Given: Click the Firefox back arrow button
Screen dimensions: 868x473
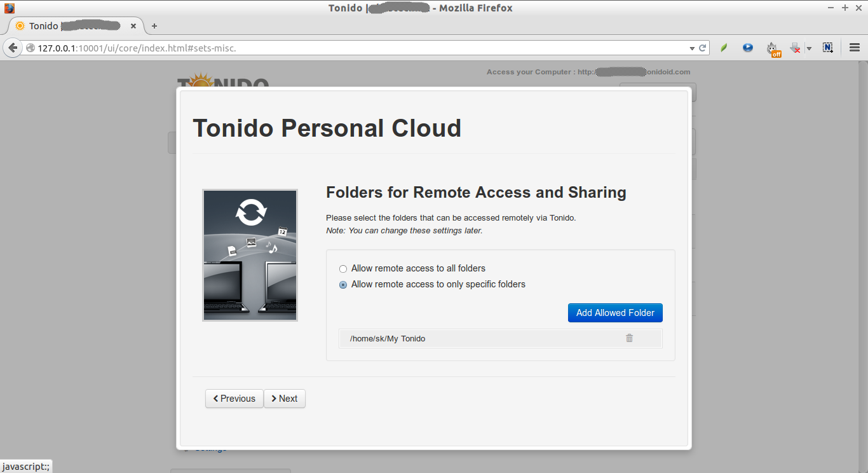Looking at the screenshot, I should point(13,48).
